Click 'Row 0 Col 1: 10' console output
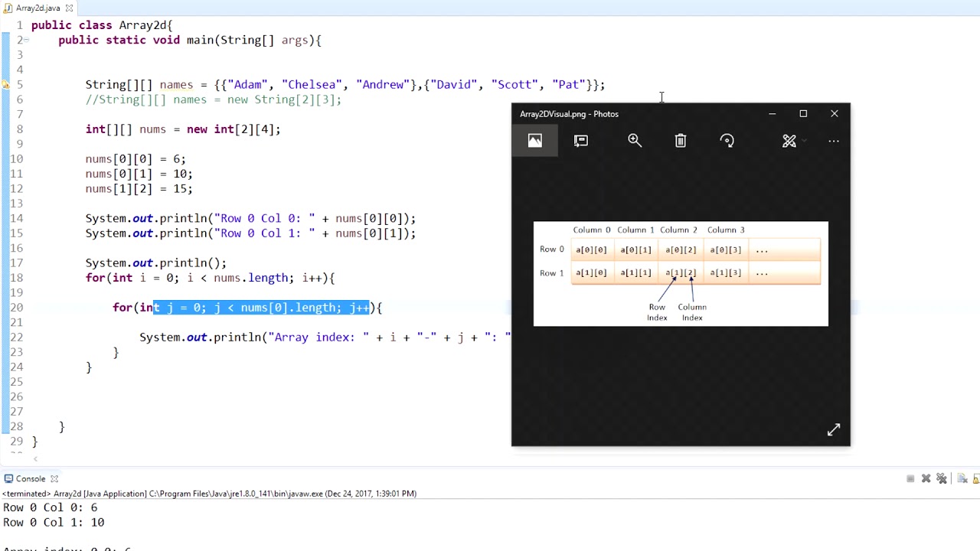 point(54,523)
